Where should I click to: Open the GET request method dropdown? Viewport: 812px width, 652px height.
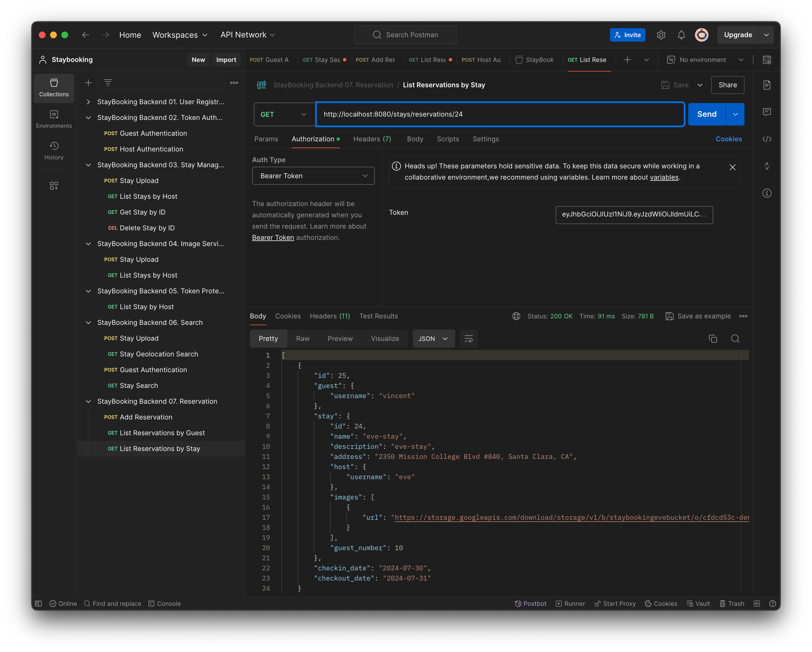(284, 114)
